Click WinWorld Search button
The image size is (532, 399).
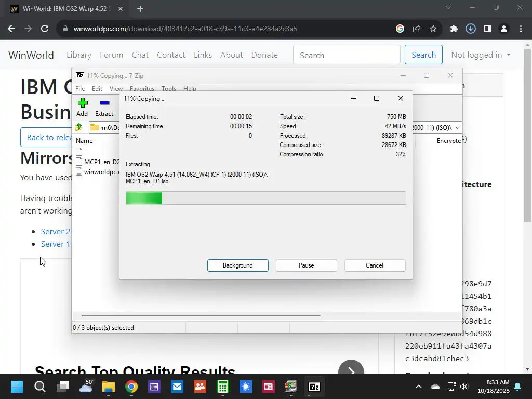click(x=423, y=55)
